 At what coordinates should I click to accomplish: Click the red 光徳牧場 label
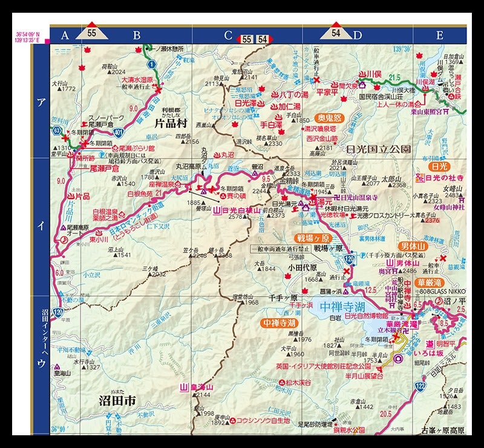point(333,215)
